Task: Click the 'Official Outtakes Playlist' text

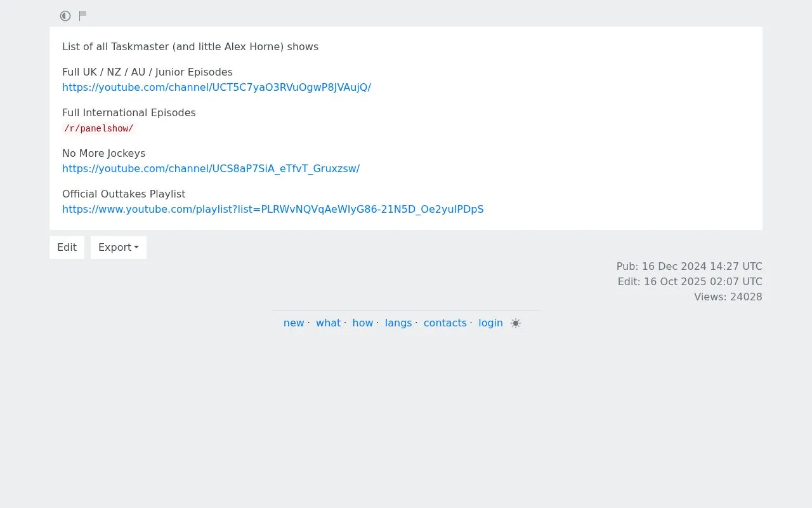Action: click(x=124, y=194)
